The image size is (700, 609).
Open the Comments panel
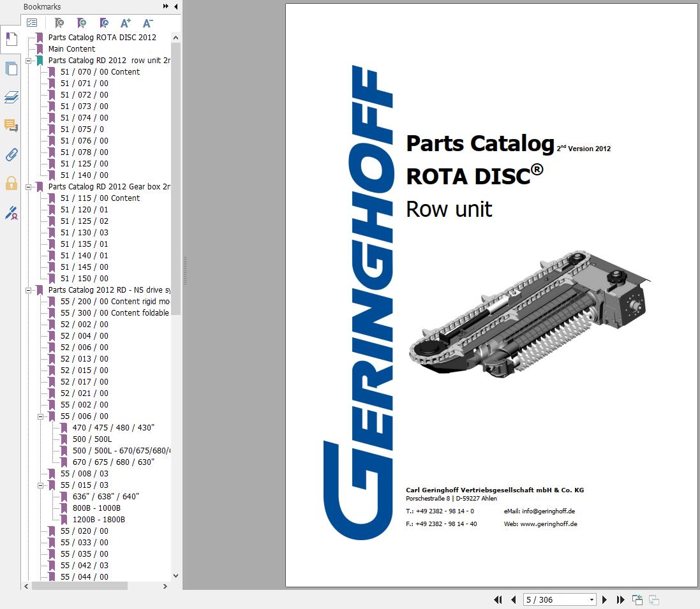click(x=11, y=126)
